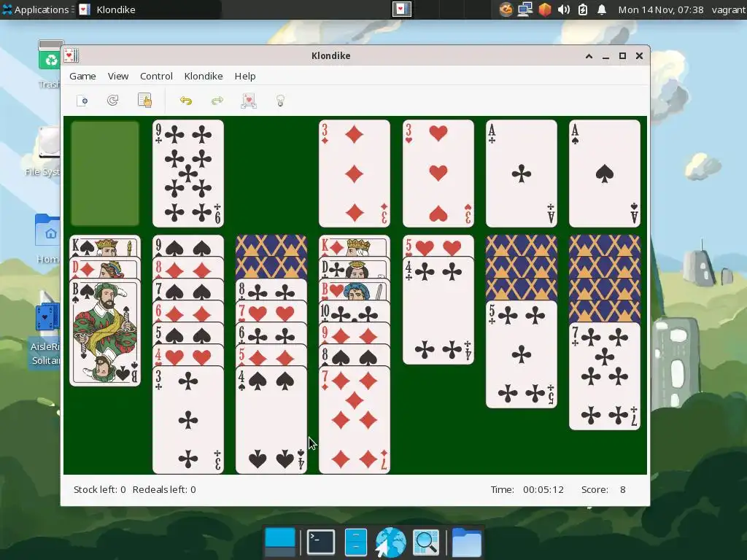The height and width of the screenshot is (560, 747).
Task: Select the jack of spades card
Action: pyautogui.click(x=105, y=332)
